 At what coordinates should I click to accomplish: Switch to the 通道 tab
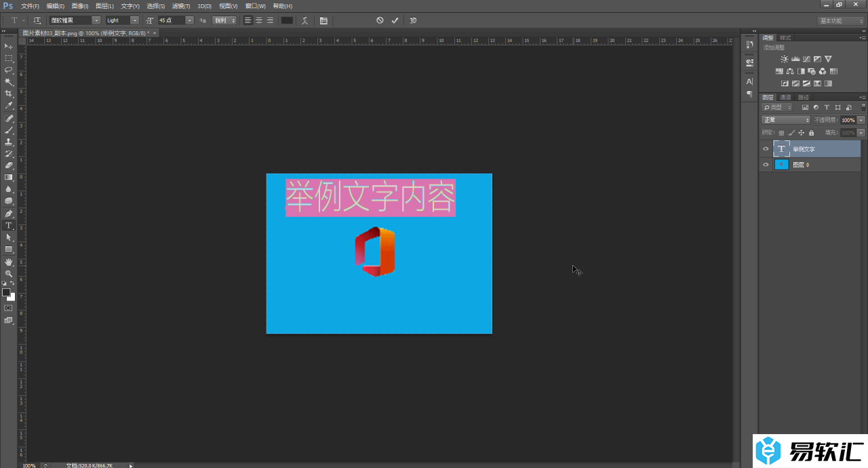[x=785, y=97]
